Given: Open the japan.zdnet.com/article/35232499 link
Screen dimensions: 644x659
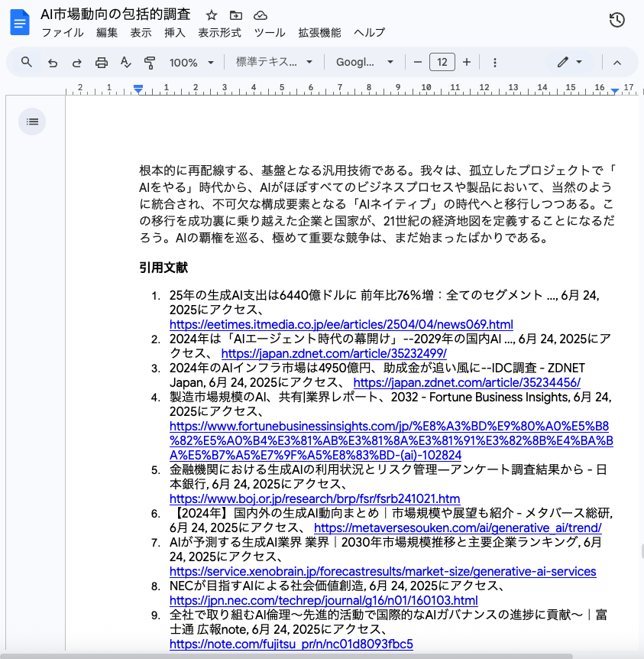Looking at the screenshot, I should [334, 353].
